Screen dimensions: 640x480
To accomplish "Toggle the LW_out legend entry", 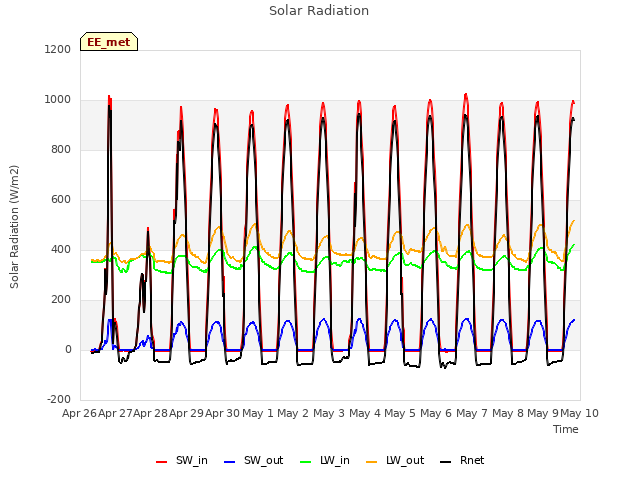I will [395, 460].
